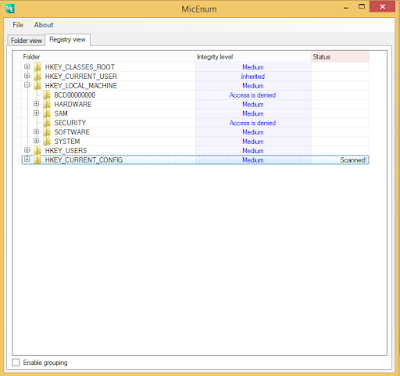The height and width of the screenshot is (376, 400).
Task: Click Medium integrity value for SOFTWARE row
Action: 253,132
